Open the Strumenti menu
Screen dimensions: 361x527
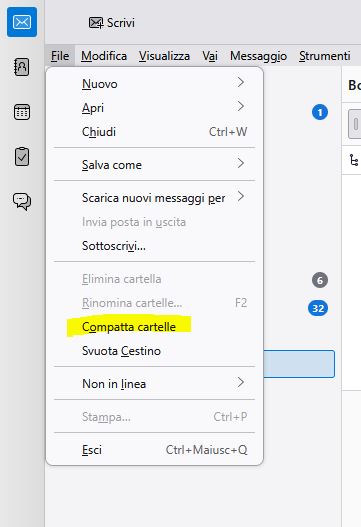pos(324,56)
